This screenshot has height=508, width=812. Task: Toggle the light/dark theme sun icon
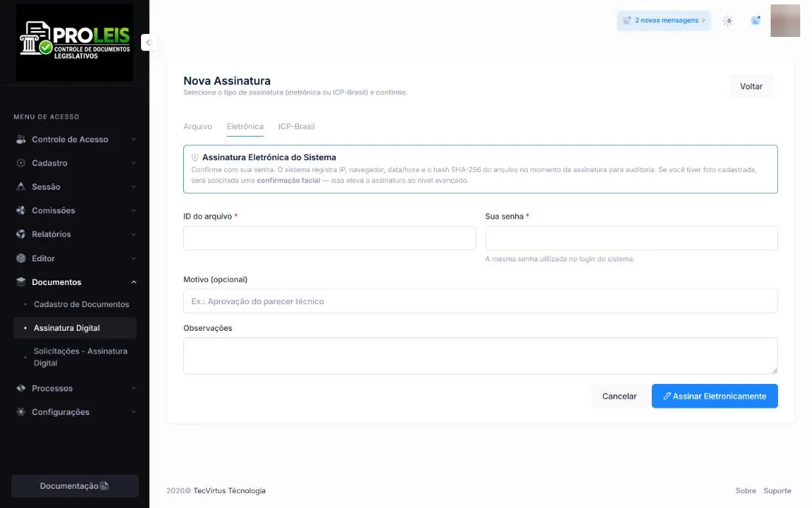point(728,21)
